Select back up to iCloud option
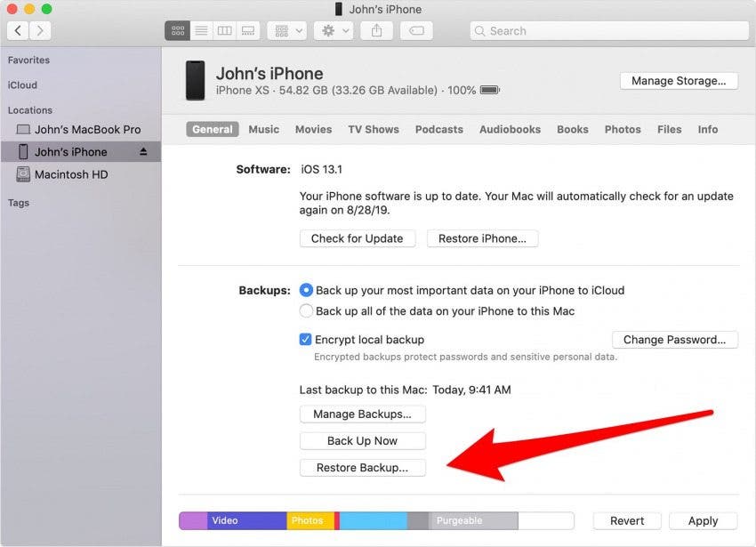 click(x=306, y=290)
